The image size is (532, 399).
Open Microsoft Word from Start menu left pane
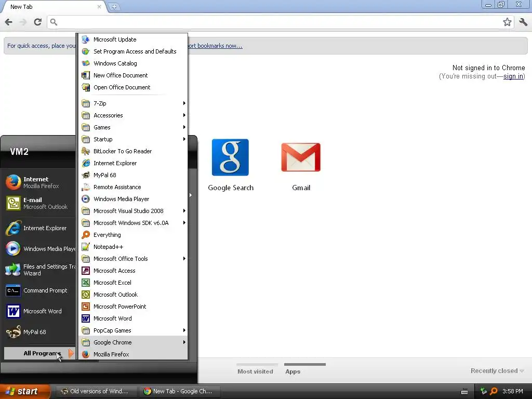click(40, 311)
